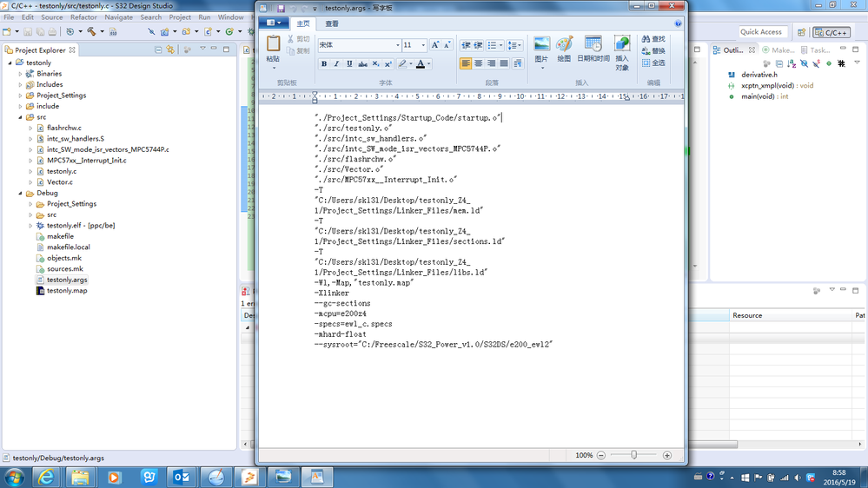Collapse All in Project Explorer toolbar
Screen dimensions: 868x488
158,49
